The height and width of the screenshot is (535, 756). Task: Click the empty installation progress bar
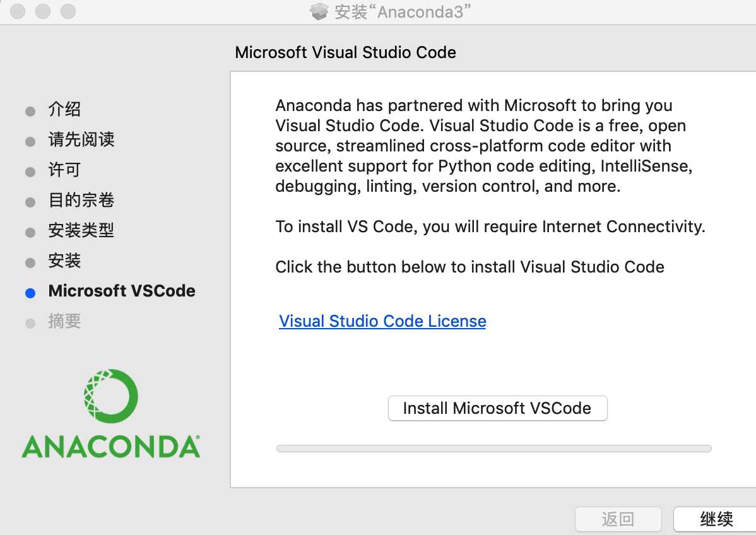493,449
